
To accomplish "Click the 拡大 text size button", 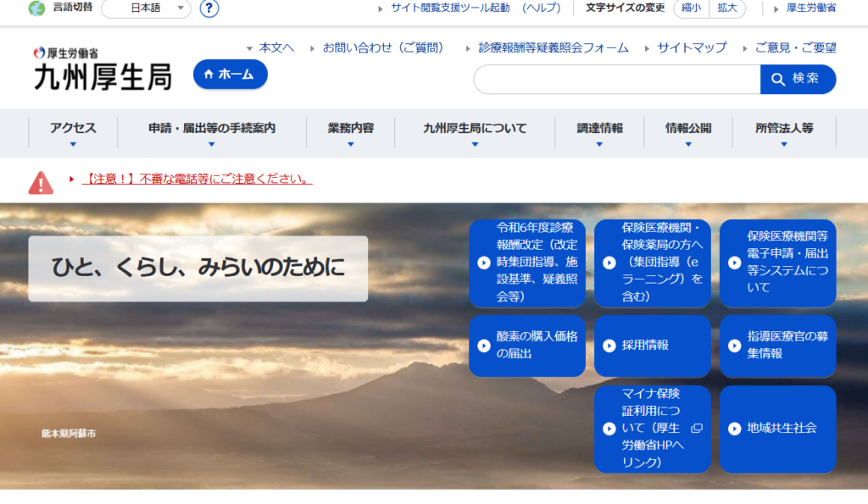I will pos(727,8).
